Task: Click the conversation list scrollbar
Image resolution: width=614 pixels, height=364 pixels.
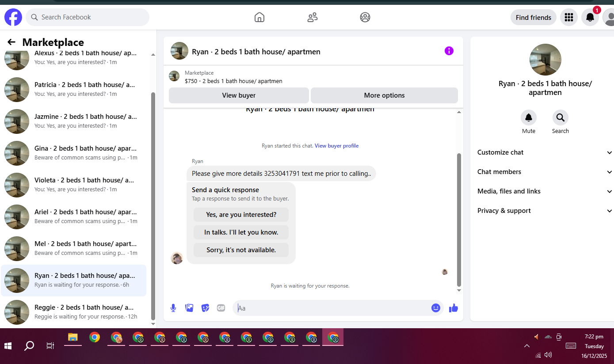Action: click(153, 206)
